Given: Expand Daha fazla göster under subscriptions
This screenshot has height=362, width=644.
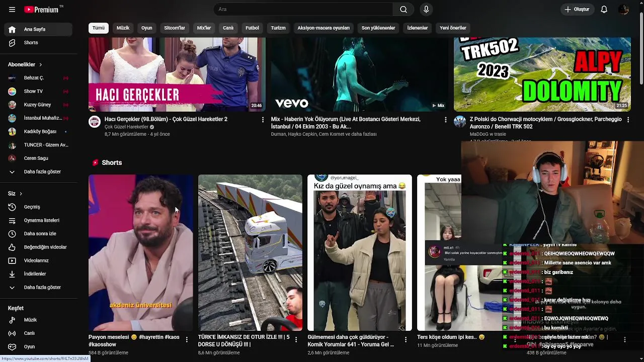Looking at the screenshot, I should pos(38,172).
